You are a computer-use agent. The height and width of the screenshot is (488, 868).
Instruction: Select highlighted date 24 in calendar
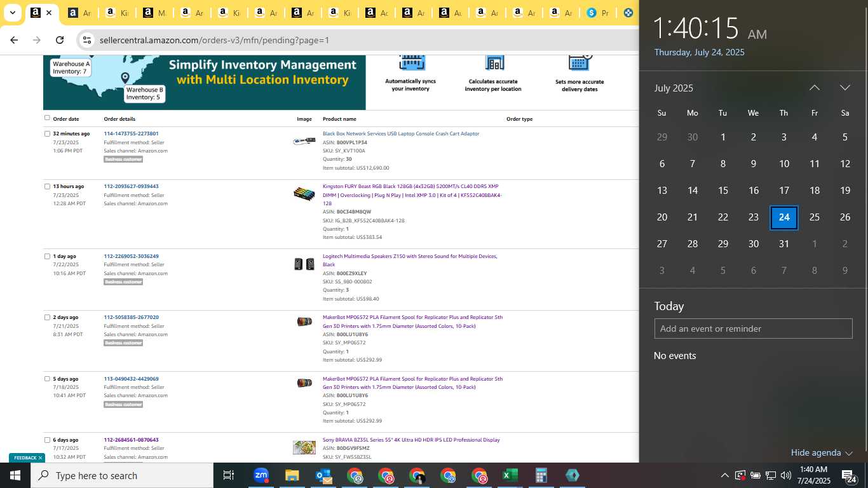click(783, 217)
